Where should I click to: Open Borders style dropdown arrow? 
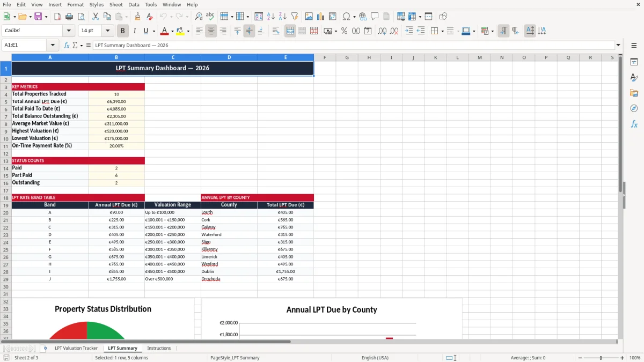tap(442, 31)
